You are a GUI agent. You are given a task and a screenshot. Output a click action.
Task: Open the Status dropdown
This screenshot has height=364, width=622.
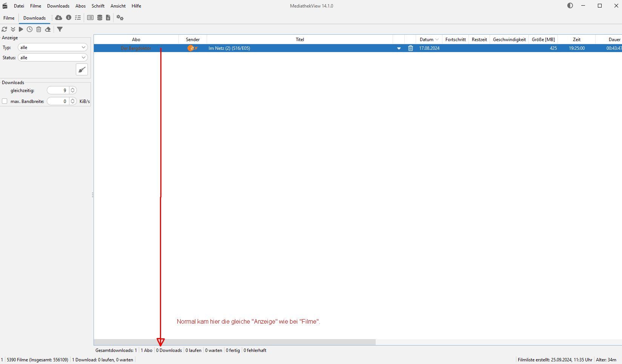pos(53,57)
